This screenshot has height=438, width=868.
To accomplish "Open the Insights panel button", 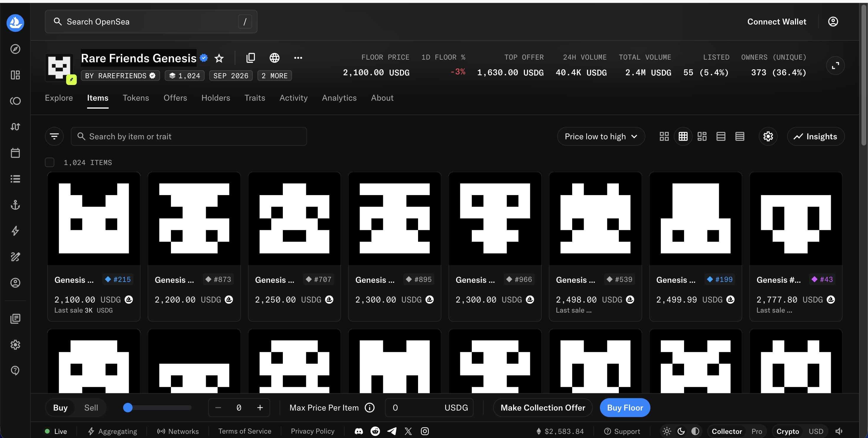I will pos(815,136).
